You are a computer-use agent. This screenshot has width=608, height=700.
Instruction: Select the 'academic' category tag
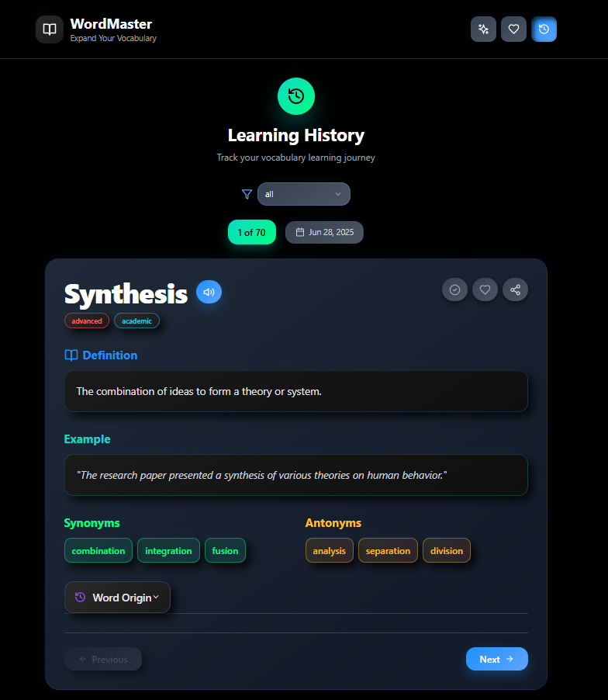click(136, 321)
